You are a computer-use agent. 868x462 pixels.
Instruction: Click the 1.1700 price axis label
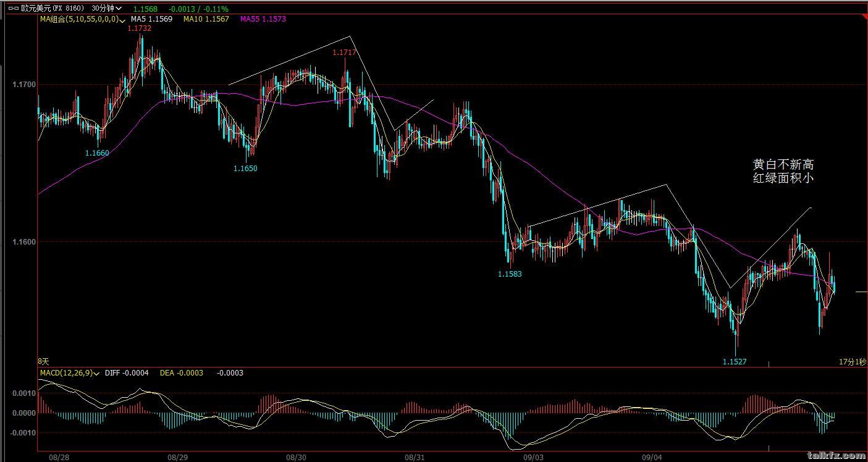tap(24, 85)
